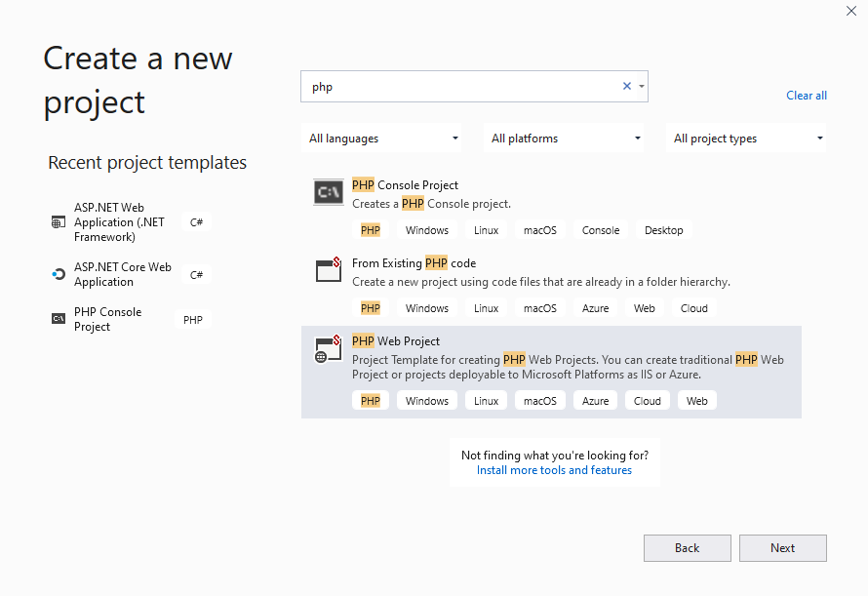Click the Linux tag under From Existing PHP code
The image size is (868, 596).
(x=486, y=308)
